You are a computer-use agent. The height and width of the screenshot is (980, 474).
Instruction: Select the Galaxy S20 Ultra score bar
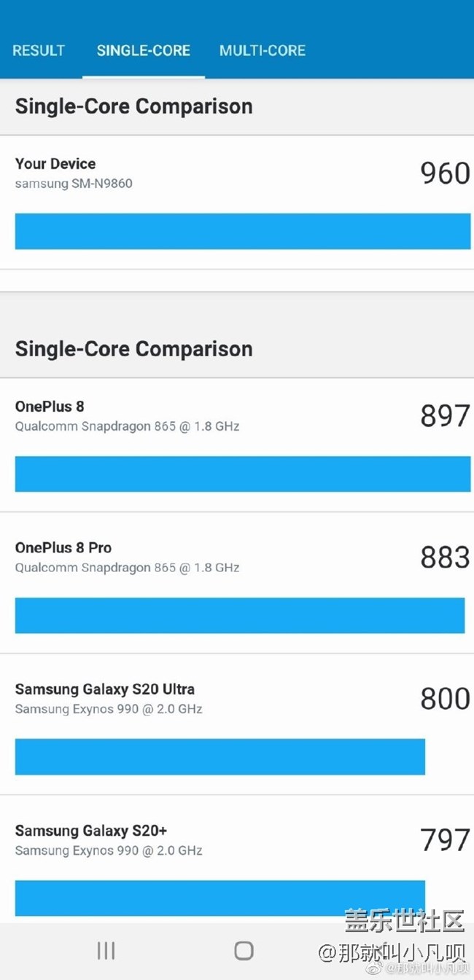[x=220, y=756]
